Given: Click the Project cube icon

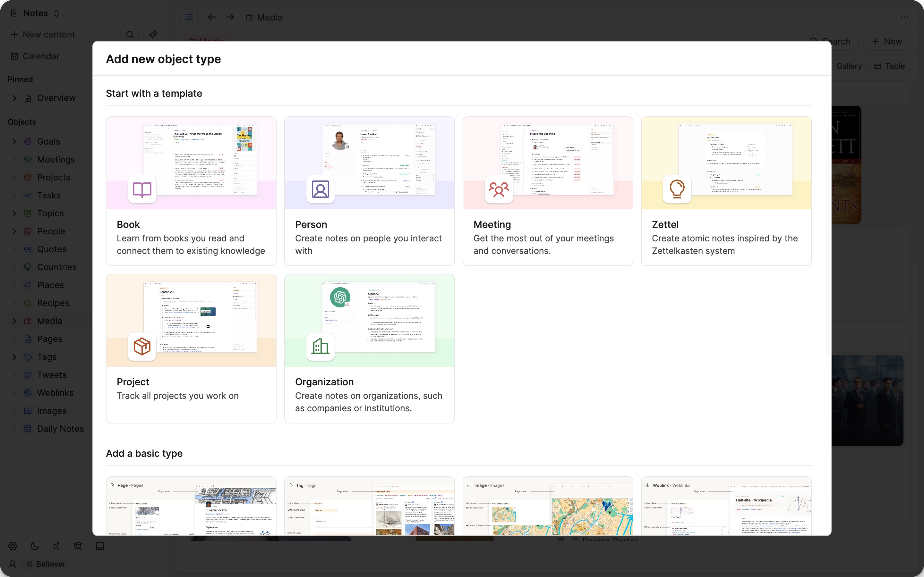Looking at the screenshot, I should pyautogui.click(x=142, y=347).
